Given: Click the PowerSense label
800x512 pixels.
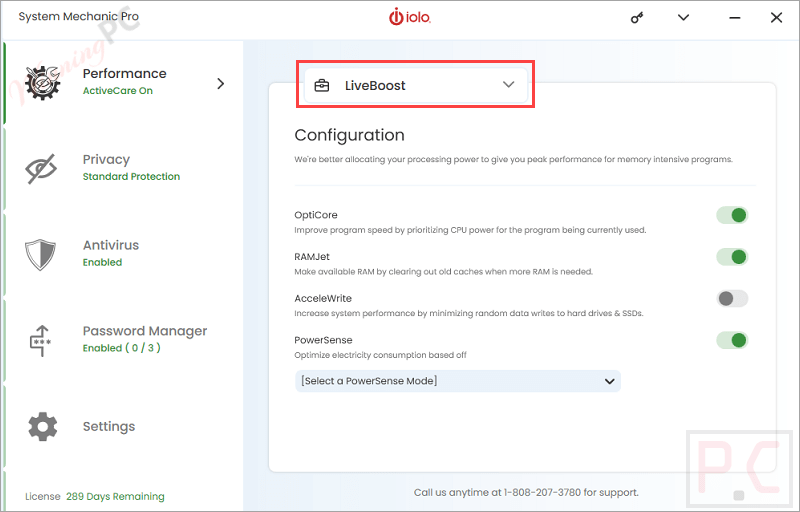Looking at the screenshot, I should [x=323, y=340].
